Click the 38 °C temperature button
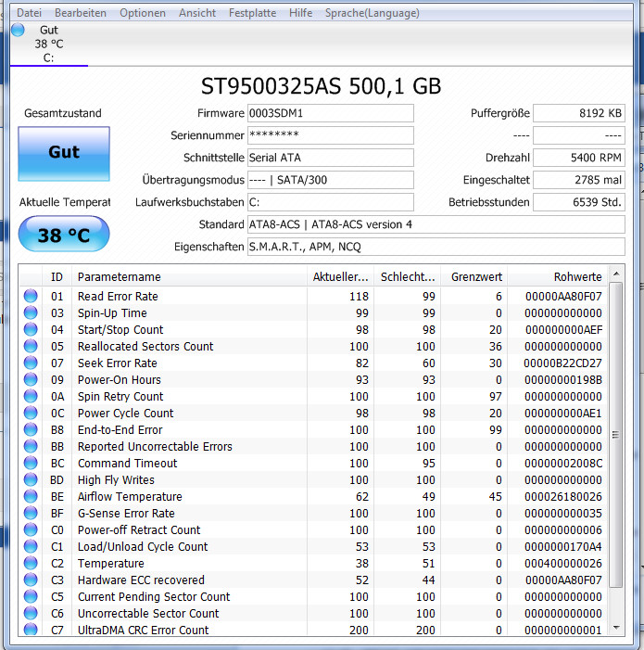This screenshot has height=650, width=644. 64,235
